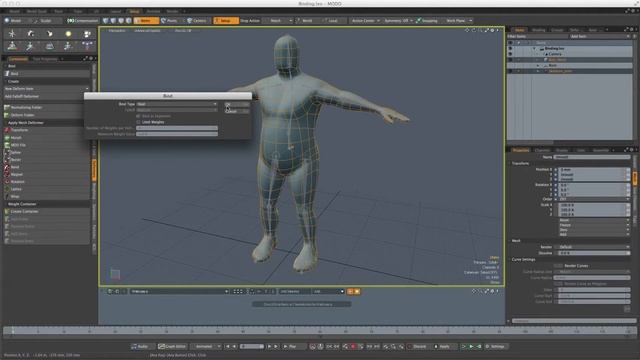Open the Render layout tab

[172, 11]
